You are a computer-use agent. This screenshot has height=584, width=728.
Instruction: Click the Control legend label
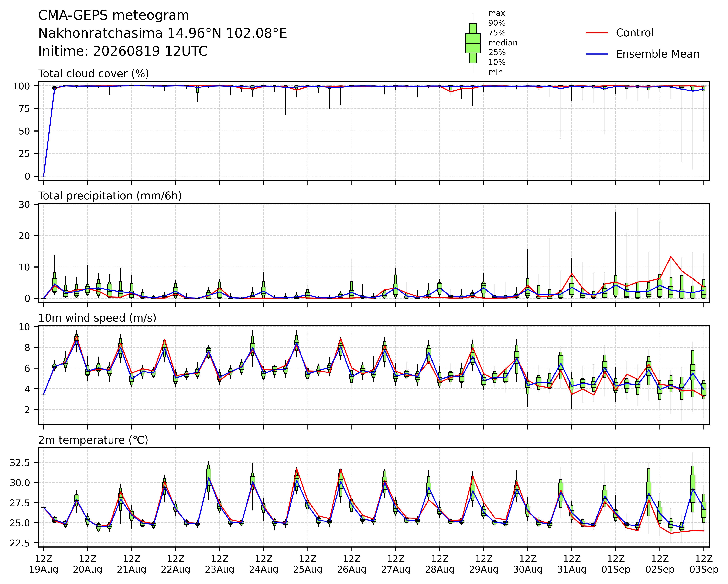[x=635, y=33]
